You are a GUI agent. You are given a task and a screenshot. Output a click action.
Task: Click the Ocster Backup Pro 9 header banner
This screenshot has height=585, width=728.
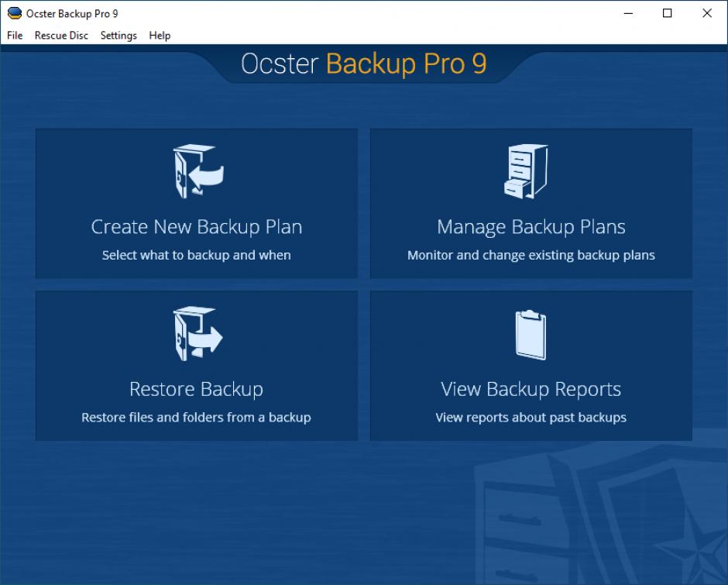pos(363,64)
